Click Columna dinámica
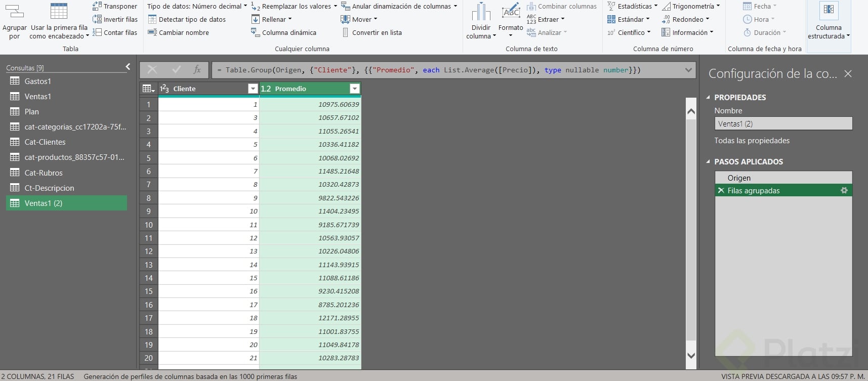Screen dimensions: 868x381 coord(283,32)
